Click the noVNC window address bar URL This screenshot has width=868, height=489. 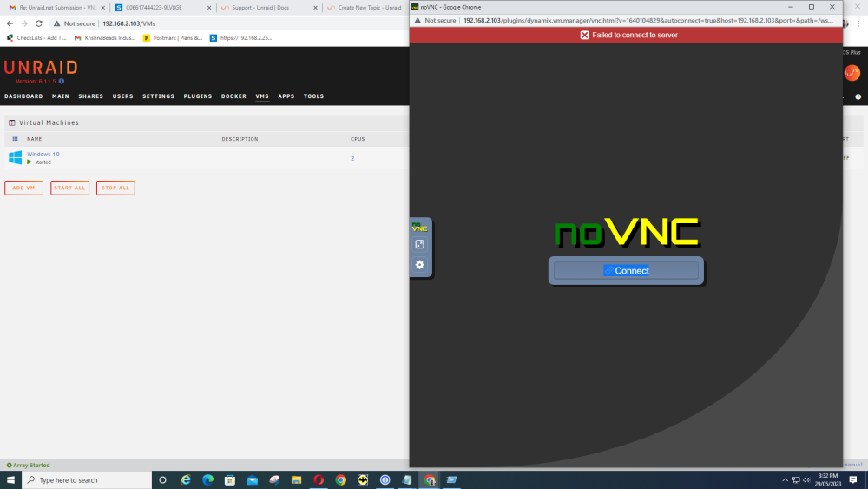tap(648, 21)
